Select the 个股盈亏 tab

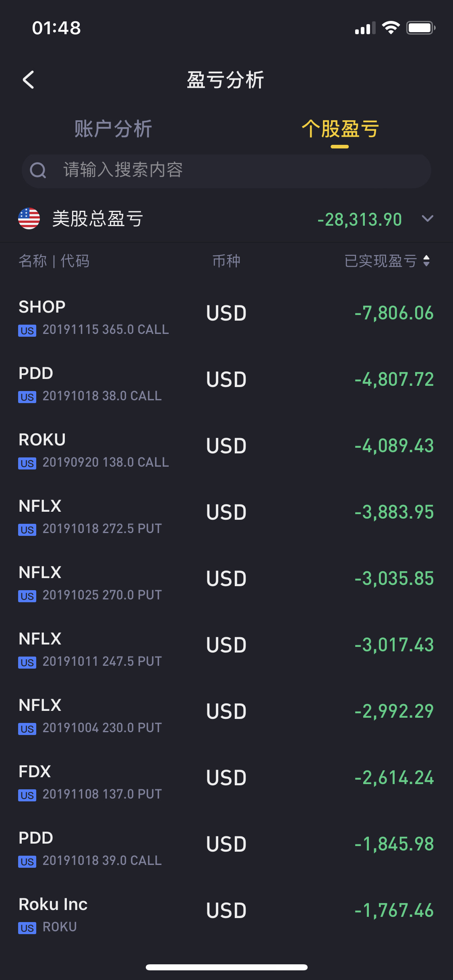(x=340, y=129)
